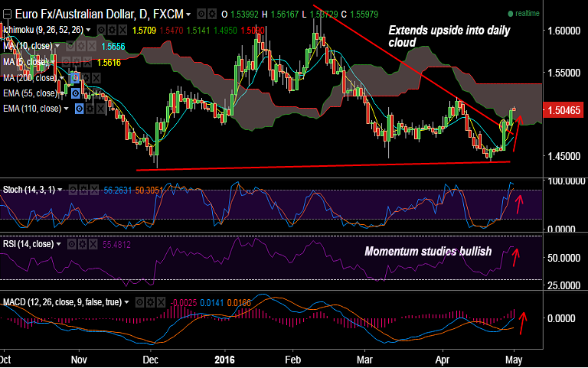The width and height of the screenshot is (588, 368).
Task: Expand the RSI (14, close) dropdown arrow
Action: (58, 244)
